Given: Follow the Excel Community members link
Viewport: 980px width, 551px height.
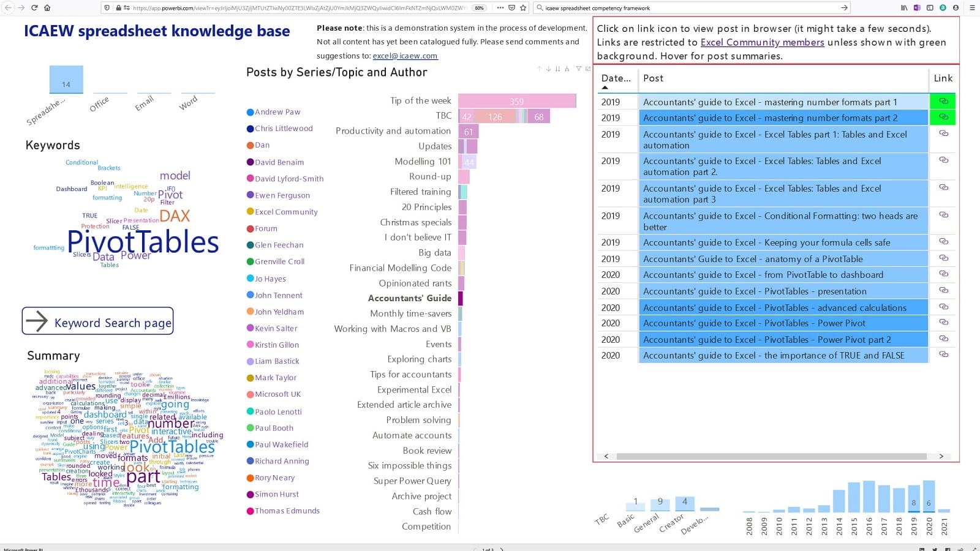Looking at the screenshot, I should click(762, 42).
